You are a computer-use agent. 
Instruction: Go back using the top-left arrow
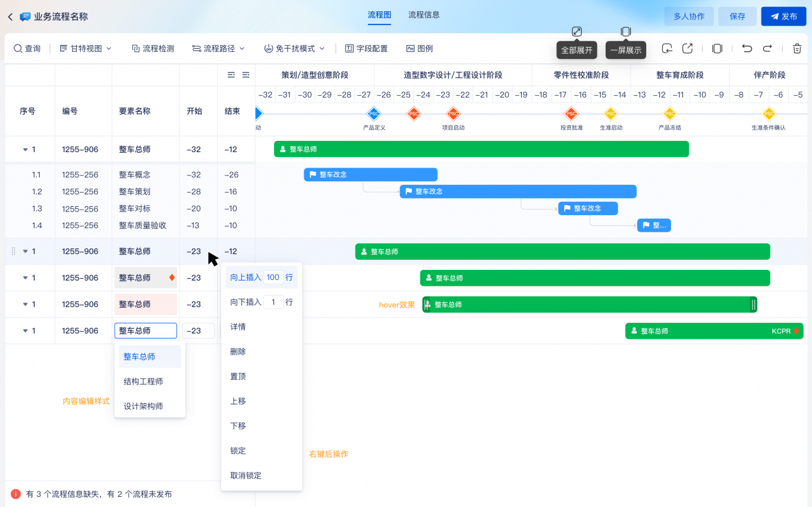click(x=10, y=17)
